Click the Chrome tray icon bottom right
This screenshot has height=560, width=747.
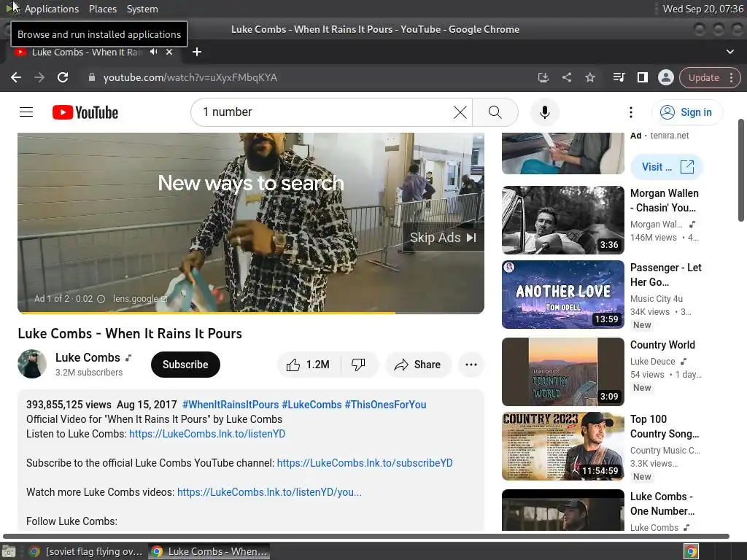point(691,551)
